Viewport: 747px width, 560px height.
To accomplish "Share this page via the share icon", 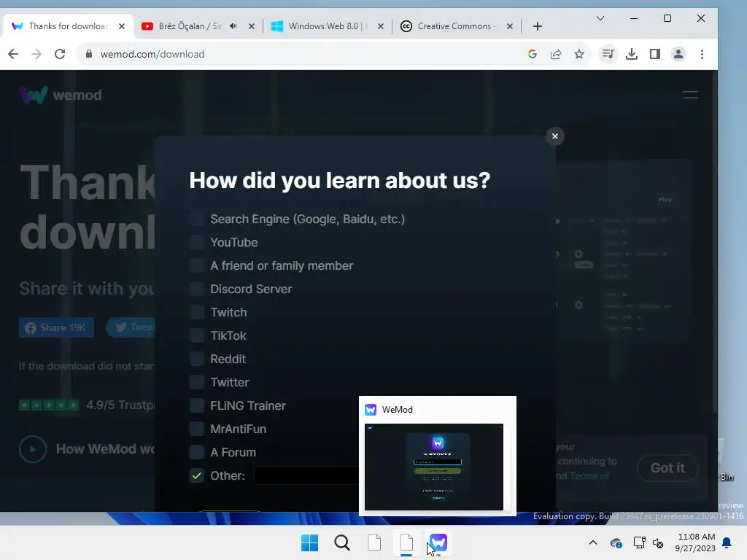I will coord(556,54).
